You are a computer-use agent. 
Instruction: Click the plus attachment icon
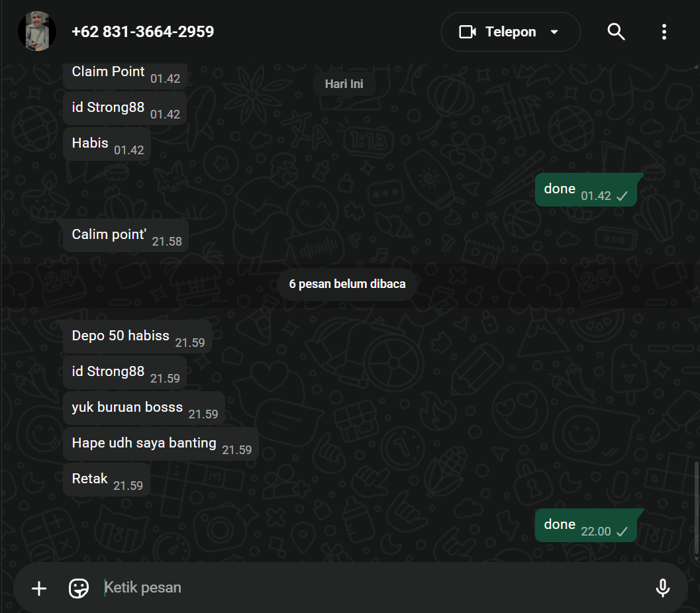tap(39, 588)
